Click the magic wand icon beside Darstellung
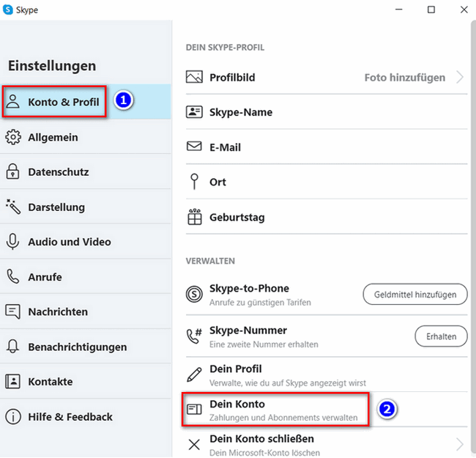Screen dimensions: 476x458 point(13,207)
